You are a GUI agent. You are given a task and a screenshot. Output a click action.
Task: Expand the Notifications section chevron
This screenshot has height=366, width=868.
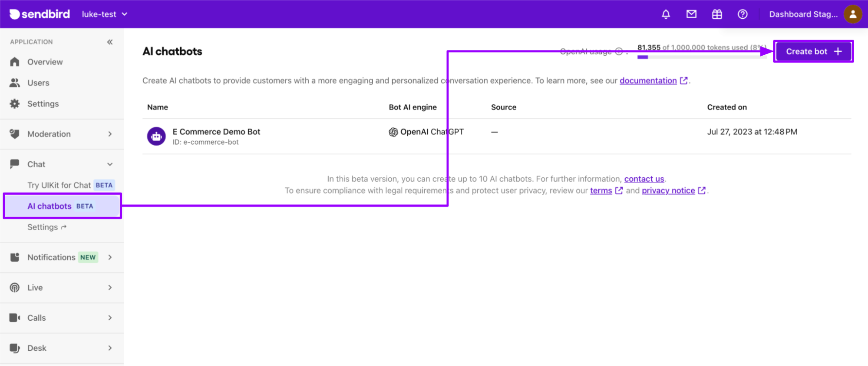(110, 257)
